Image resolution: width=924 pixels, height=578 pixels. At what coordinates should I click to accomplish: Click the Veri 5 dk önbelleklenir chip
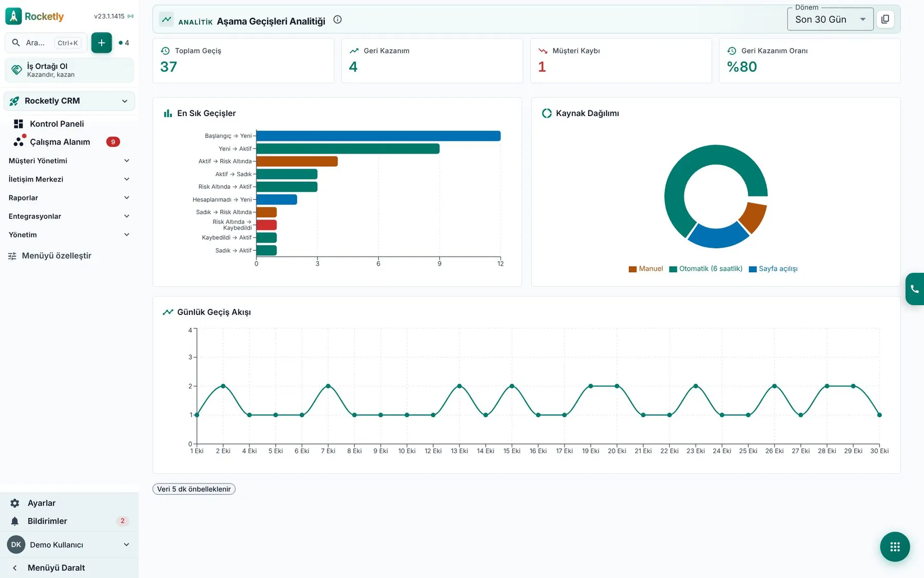click(194, 489)
